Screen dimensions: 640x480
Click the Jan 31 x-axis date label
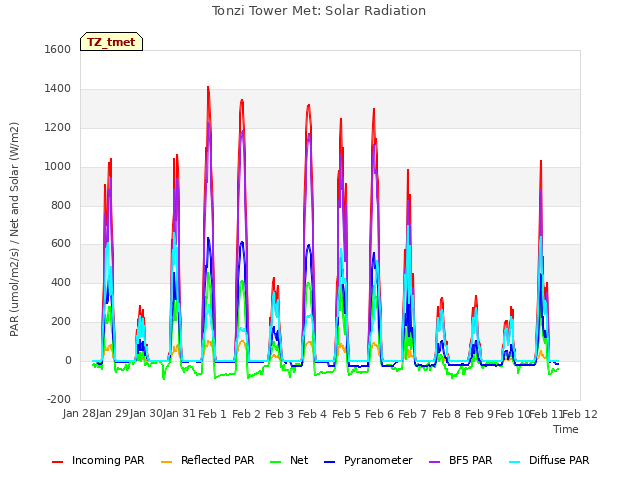pos(179,414)
